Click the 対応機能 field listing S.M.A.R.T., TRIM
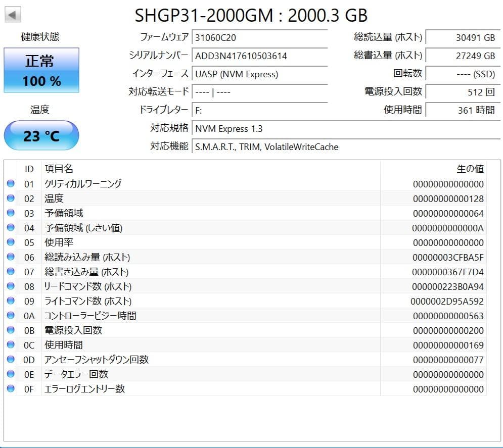503x448 pixels. (x=303, y=147)
